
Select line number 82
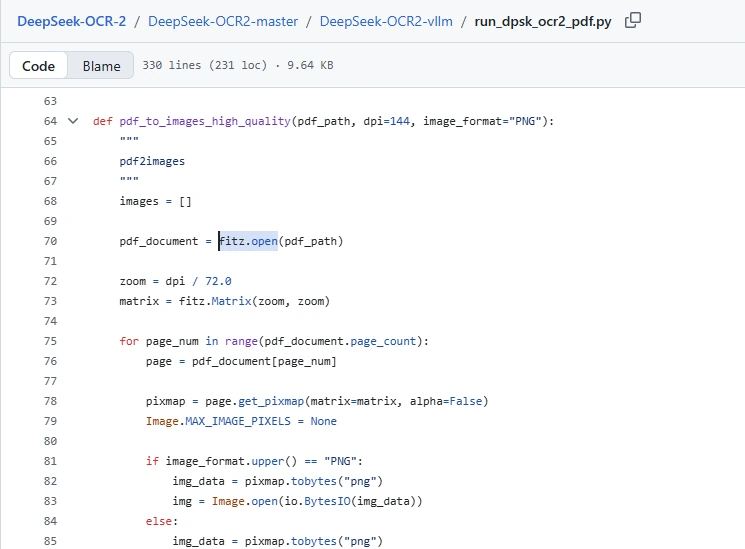[x=50, y=481]
